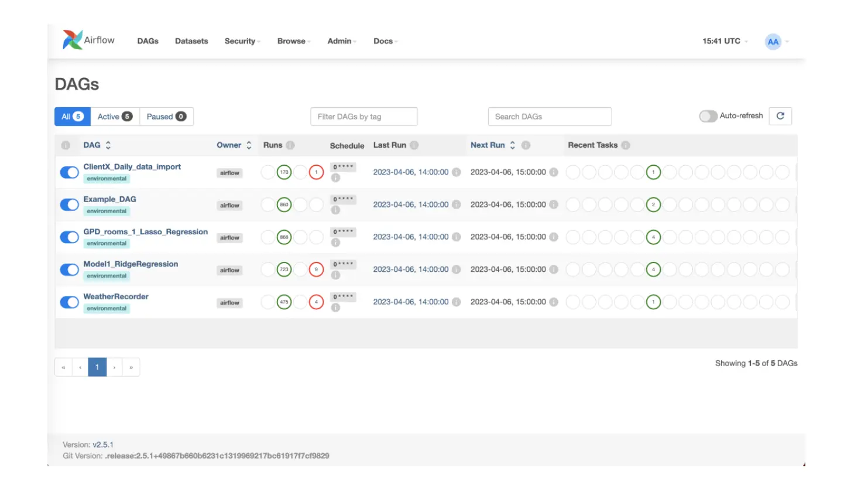
Task: Pause the Example_DAG toggle
Action: [70, 205]
